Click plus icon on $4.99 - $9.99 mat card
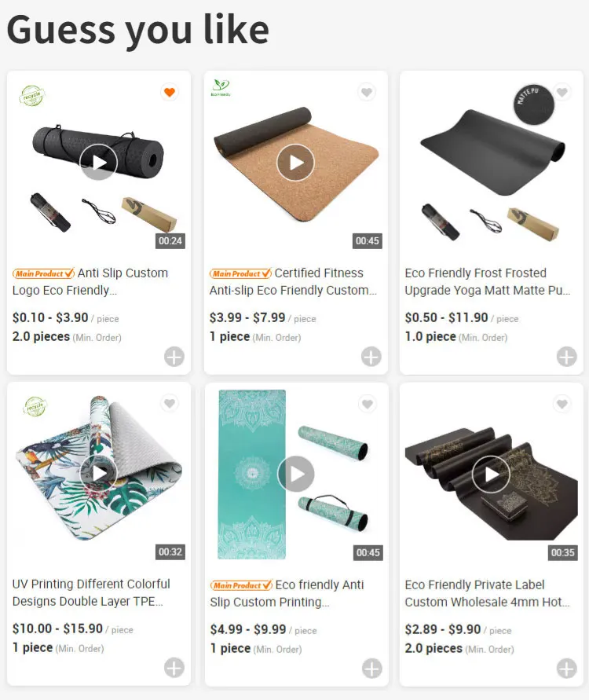The width and height of the screenshot is (589, 700). (x=371, y=669)
